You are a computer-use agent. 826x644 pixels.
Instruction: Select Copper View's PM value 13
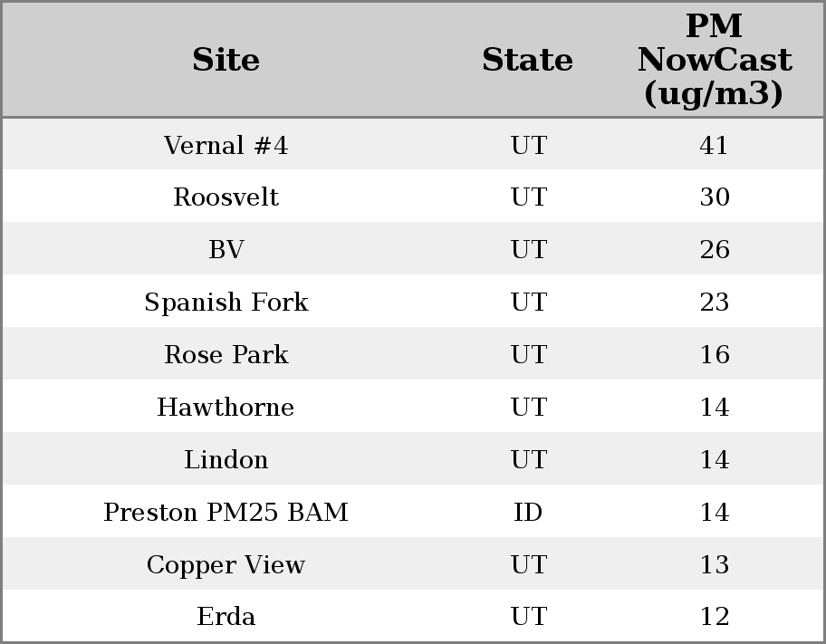coord(714,565)
